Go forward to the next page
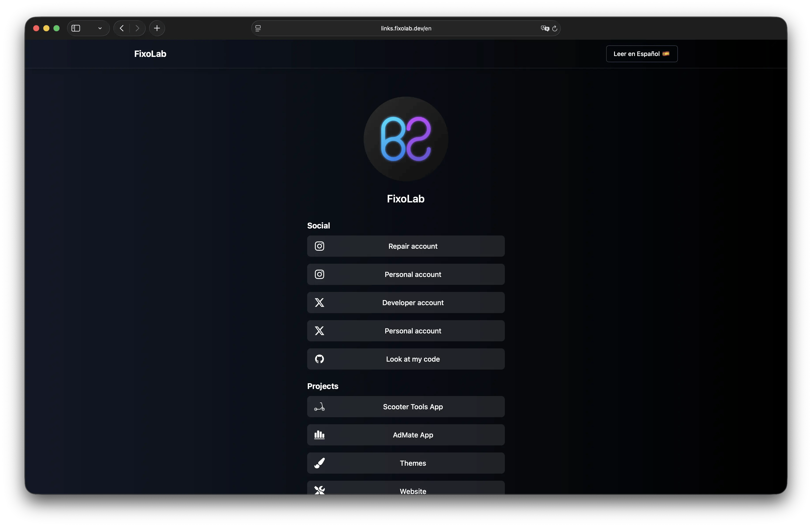The height and width of the screenshot is (527, 812). pyautogui.click(x=137, y=28)
